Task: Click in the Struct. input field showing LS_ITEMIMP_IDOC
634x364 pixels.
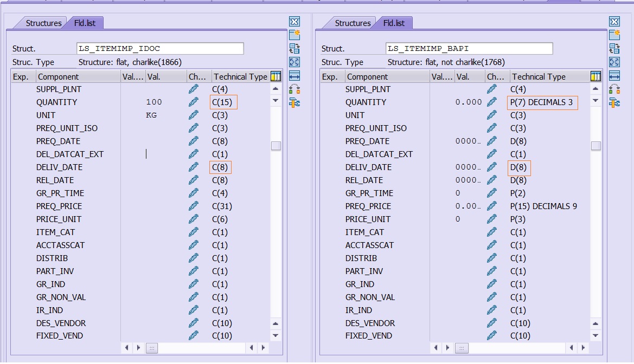Action: [160, 48]
